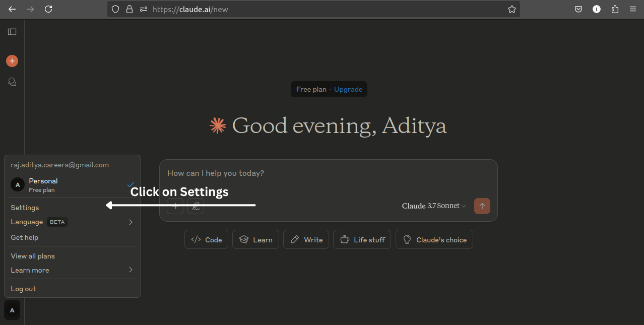
Task: Select the Learn prompt suggestion
Action: pyautogui.click(x=255, y=239)
